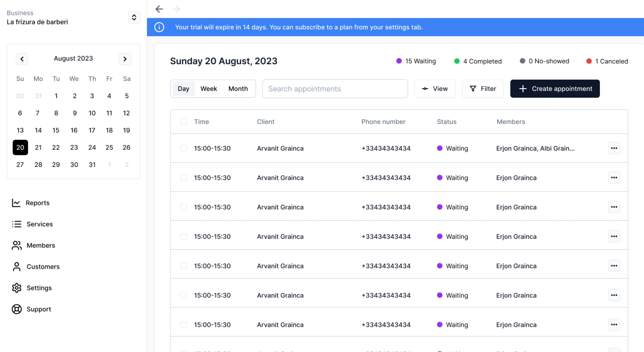Click the 'Sunday 20 August, 2023' heading
Screen dimensions: 644x352
[223, 61]
